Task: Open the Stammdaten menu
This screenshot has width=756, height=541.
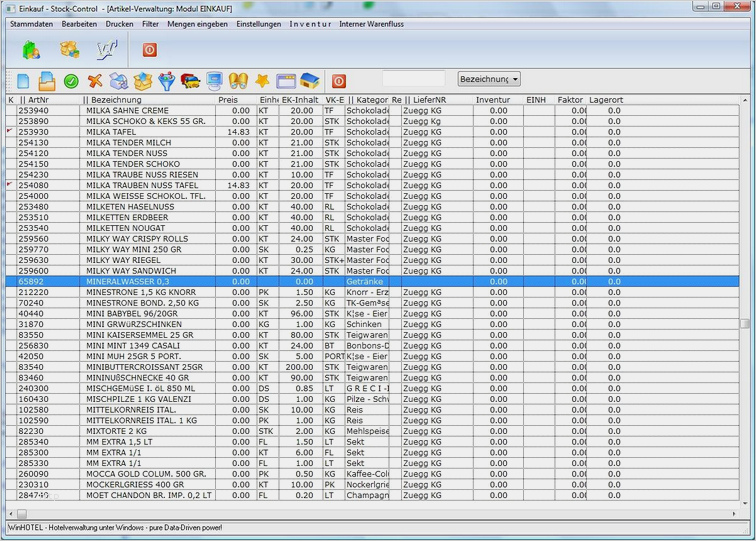Action: [x=31, y=24]
